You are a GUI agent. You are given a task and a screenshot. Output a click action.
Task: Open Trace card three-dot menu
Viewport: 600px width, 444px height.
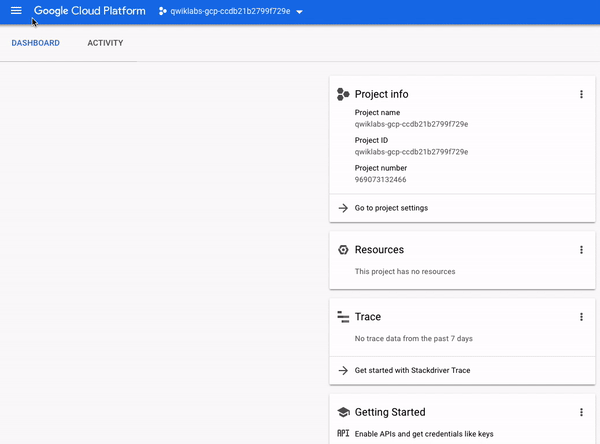(x=581, y=317)
